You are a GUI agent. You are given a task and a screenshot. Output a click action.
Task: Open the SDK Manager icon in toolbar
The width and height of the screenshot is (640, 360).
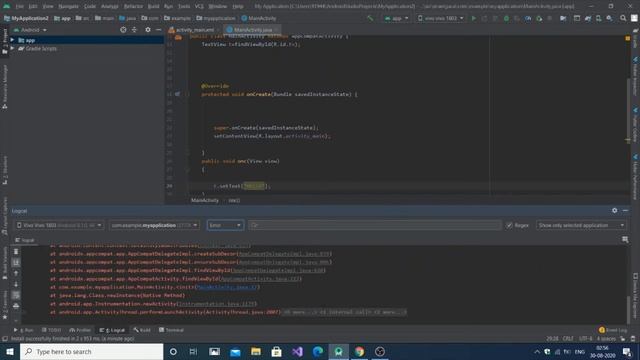tap(609, 18)
